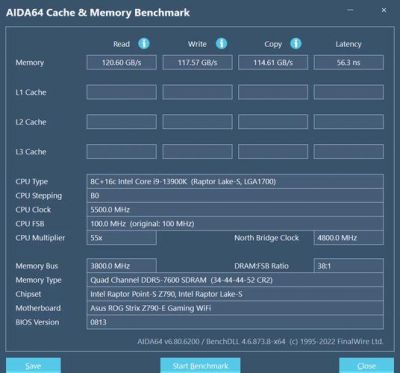Click the Copy column header label
400x373 pixels.
click(x=273, y=44)
